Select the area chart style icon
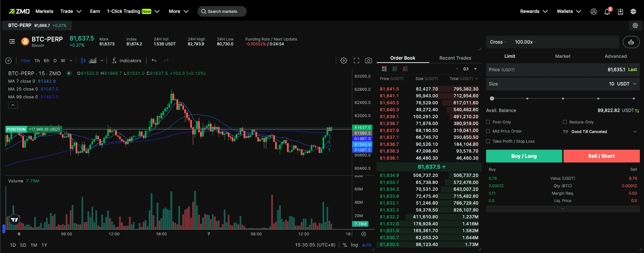Image resolution: width=644 pixels, height=253 pixels. pyautogui.click(x=93, y=61)
